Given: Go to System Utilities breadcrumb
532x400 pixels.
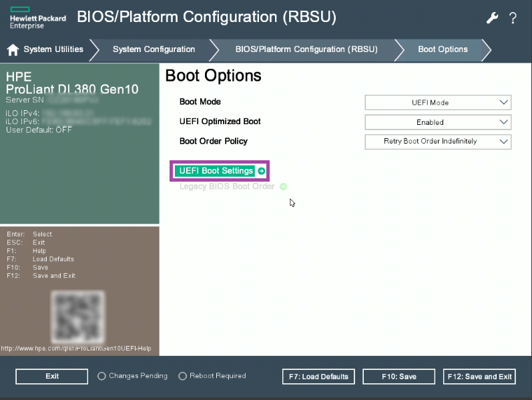Looking at the screenshot, I should coord(53,49).
